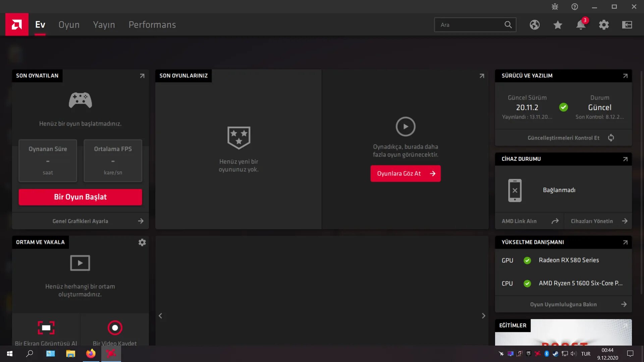Click the Steam tray icon

click(x=555, y=354)
